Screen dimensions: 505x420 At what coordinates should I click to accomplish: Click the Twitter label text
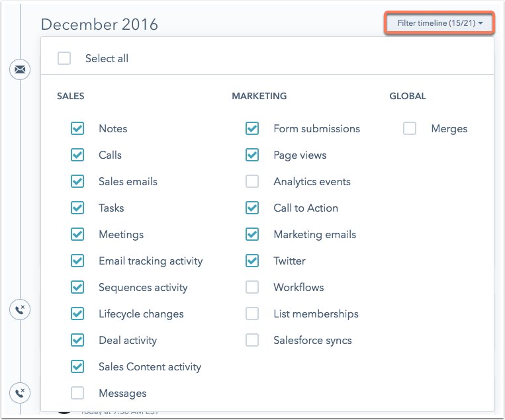pyautogui.click(x=289, y=261)
